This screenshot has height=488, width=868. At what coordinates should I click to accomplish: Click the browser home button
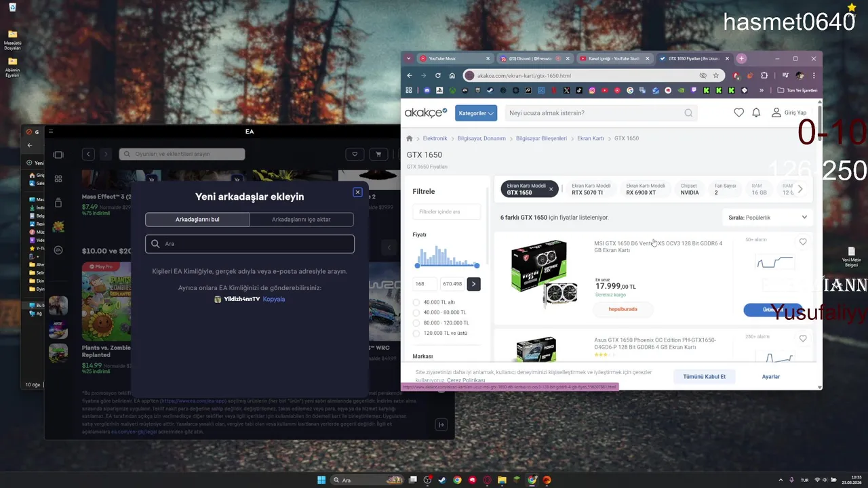[x=451, y=76]
